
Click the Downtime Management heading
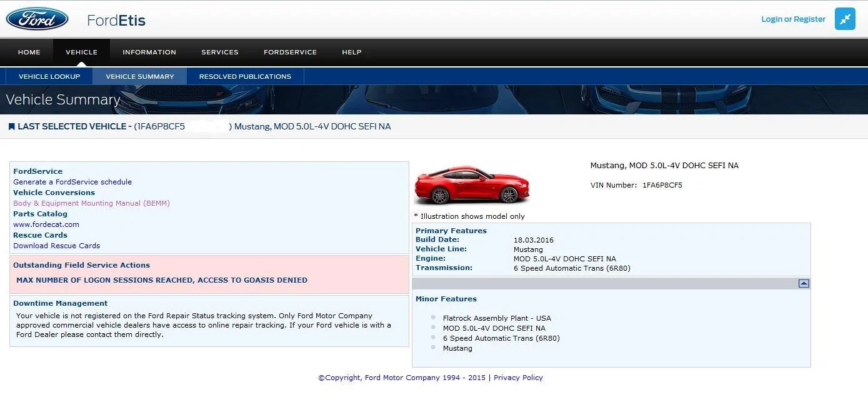point(60,303)
